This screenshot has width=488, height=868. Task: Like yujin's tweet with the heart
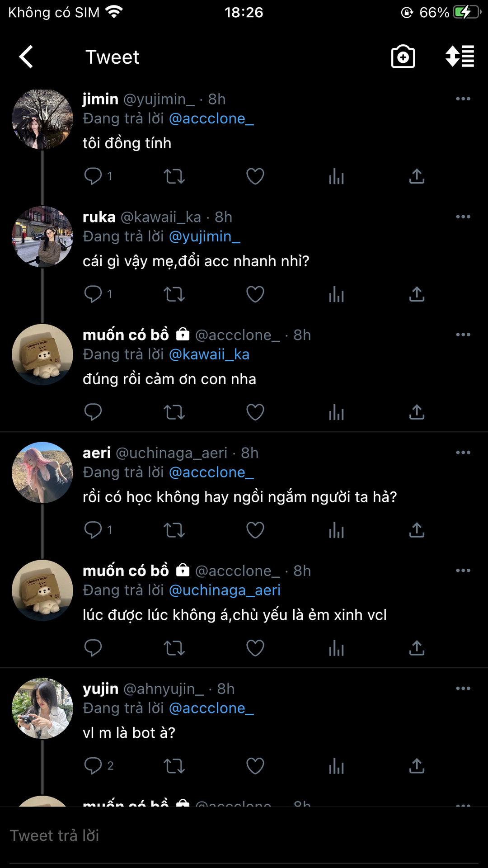coord(255,766)
